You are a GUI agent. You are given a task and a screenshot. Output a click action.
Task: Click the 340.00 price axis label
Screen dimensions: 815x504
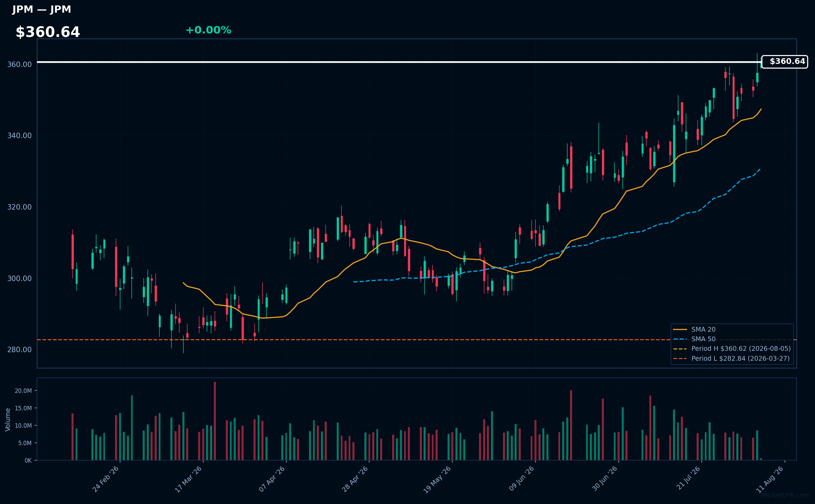pos(20,136)
